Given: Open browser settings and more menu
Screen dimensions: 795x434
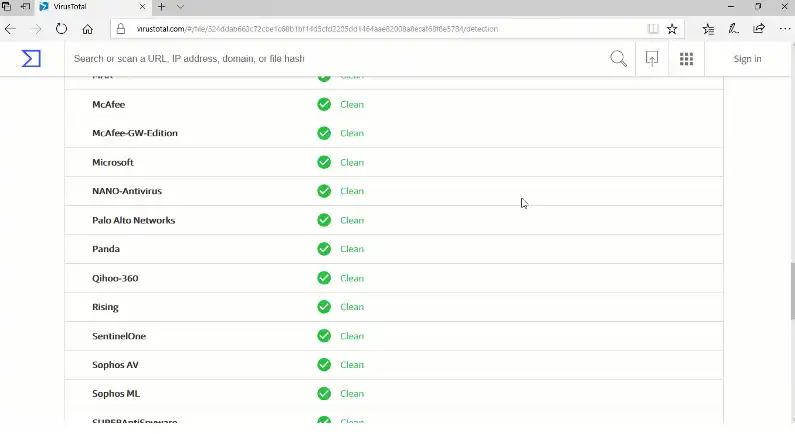Looking at the screenshot, I should pos(784,29).
